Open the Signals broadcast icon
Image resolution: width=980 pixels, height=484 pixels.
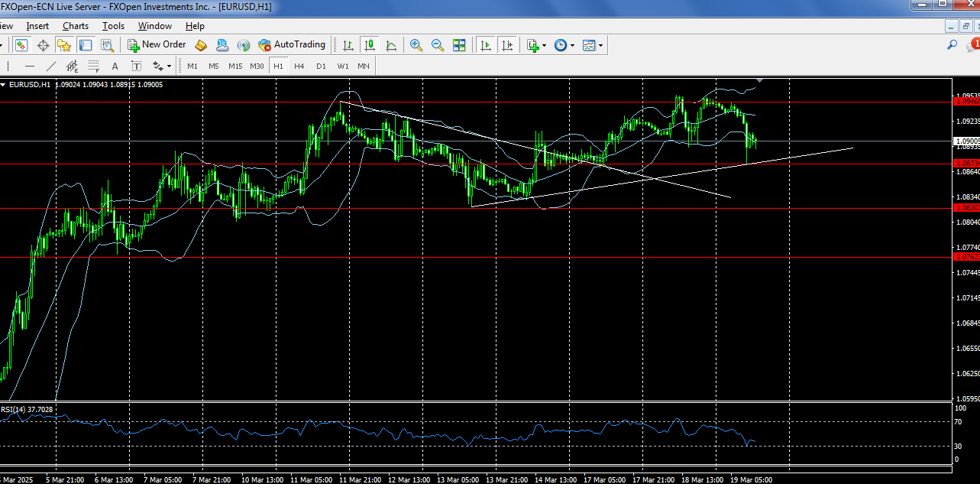point(244,45)
